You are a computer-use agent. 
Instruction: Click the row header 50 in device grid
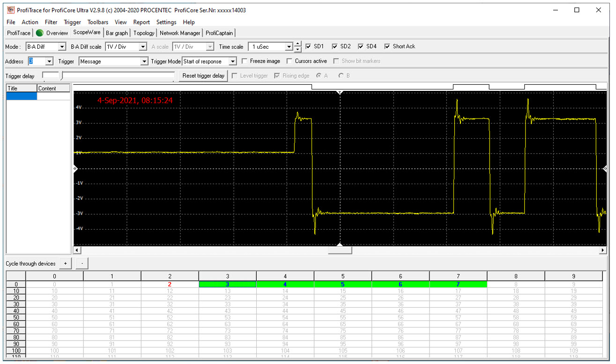(16, 317)
